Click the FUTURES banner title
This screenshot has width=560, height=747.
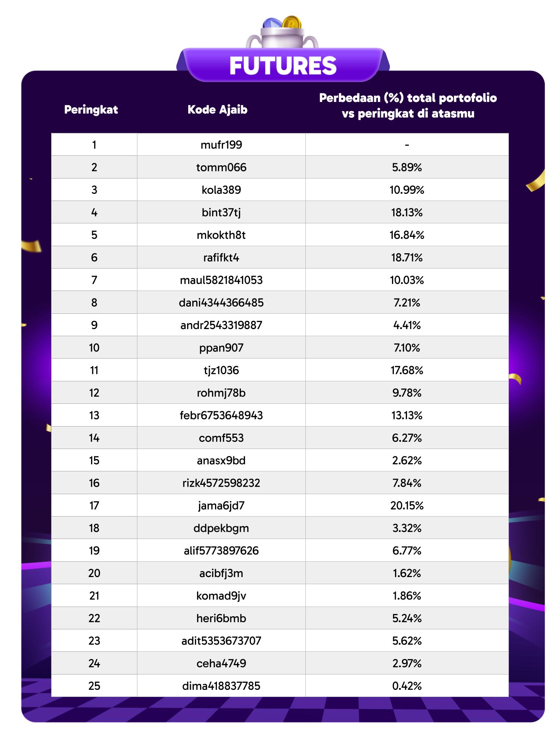tap(283, 66)
